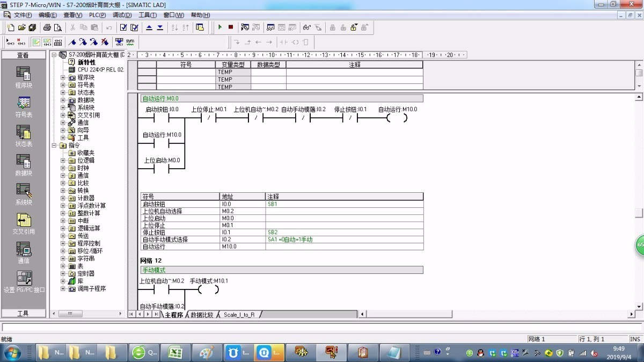Expand the 调用子程序 tree node
This screenshot has height=362, width=644.
(63, 288)
